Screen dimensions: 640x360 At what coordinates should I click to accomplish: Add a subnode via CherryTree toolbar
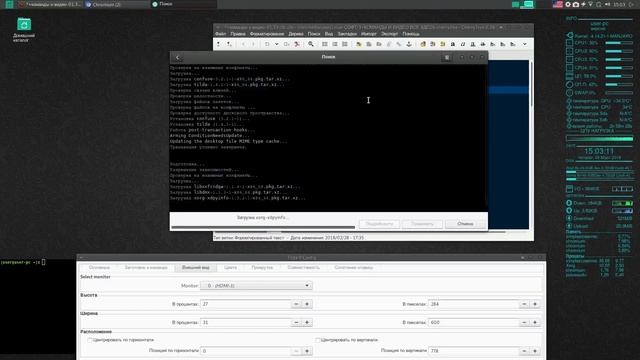point(229,44)
